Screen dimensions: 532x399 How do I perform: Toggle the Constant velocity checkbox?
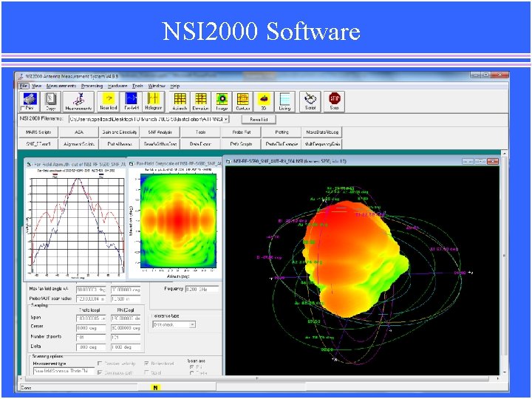(100, 364)
